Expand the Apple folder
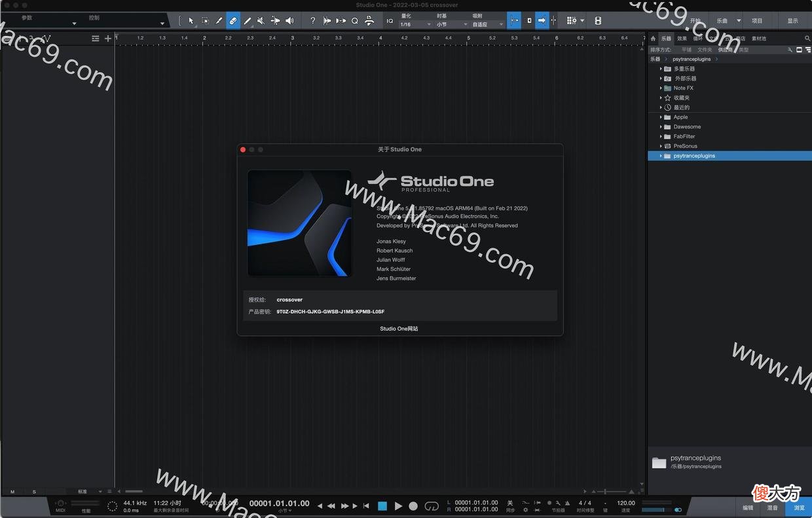812x518 pixels. [x=661, y=117]
